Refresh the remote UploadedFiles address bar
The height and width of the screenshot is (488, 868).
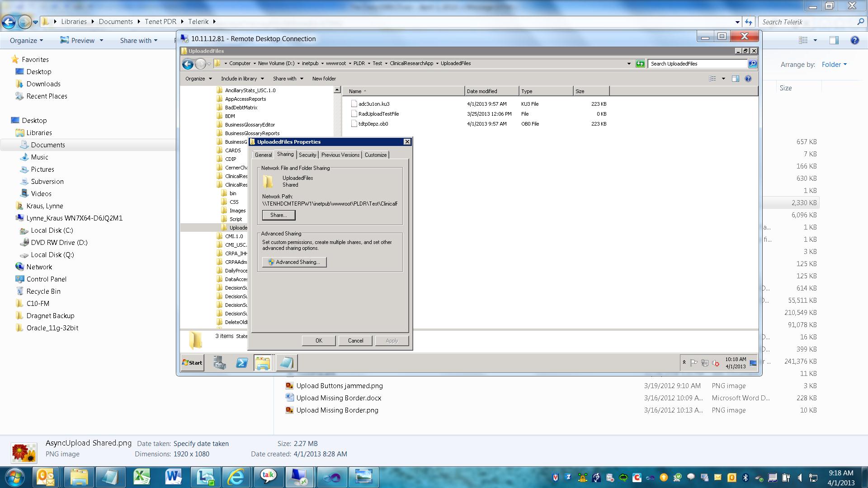tap(640, 64)
